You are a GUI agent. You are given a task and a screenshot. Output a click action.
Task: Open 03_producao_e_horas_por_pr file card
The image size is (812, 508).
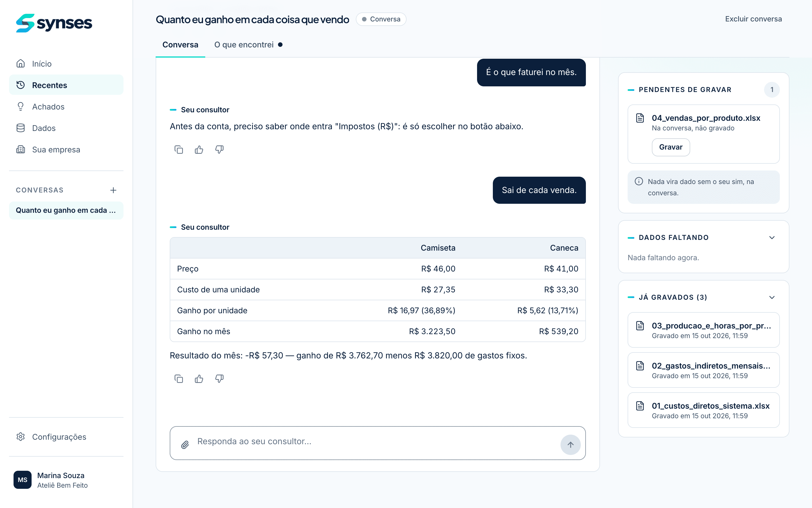[703, 330]
